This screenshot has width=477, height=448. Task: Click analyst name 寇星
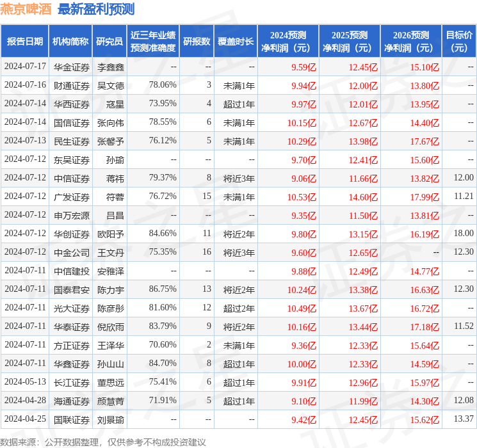[x=115, y=104]
